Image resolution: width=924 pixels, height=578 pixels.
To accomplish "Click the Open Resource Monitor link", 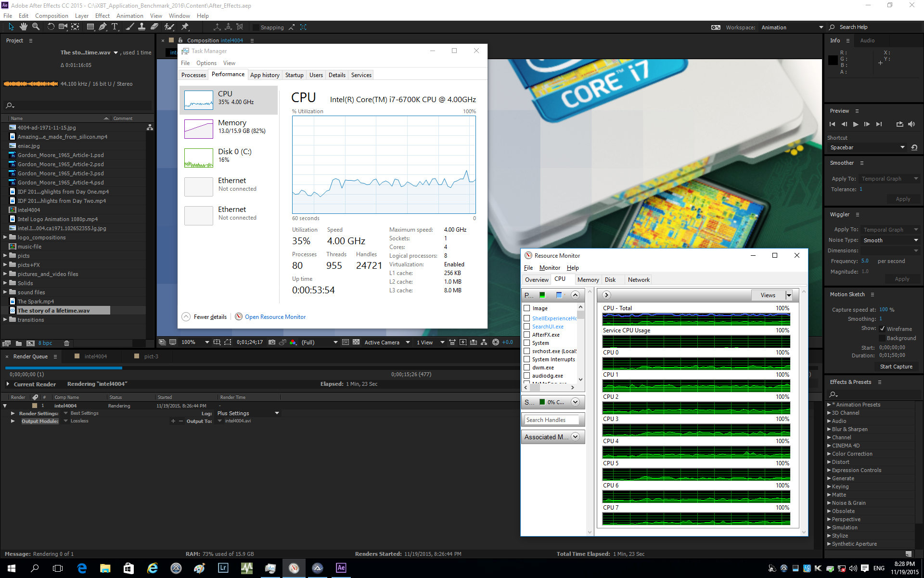I will tap(275, 317).
